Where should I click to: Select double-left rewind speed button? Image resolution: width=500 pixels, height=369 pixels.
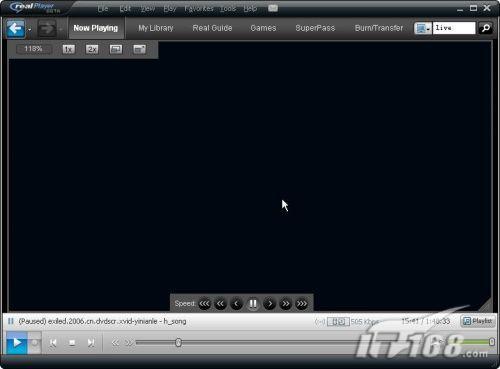click(x=220, y=304)
